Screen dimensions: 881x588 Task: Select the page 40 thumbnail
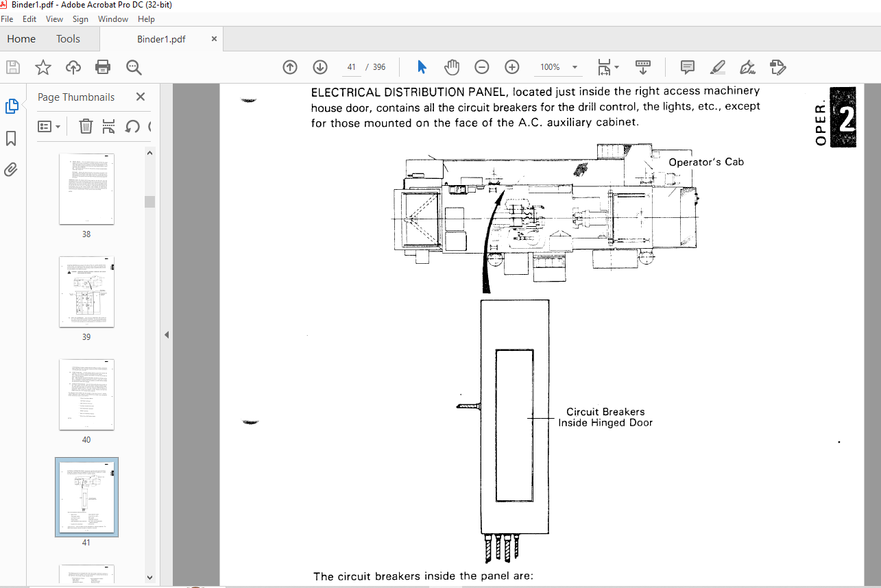pos(86,395)
